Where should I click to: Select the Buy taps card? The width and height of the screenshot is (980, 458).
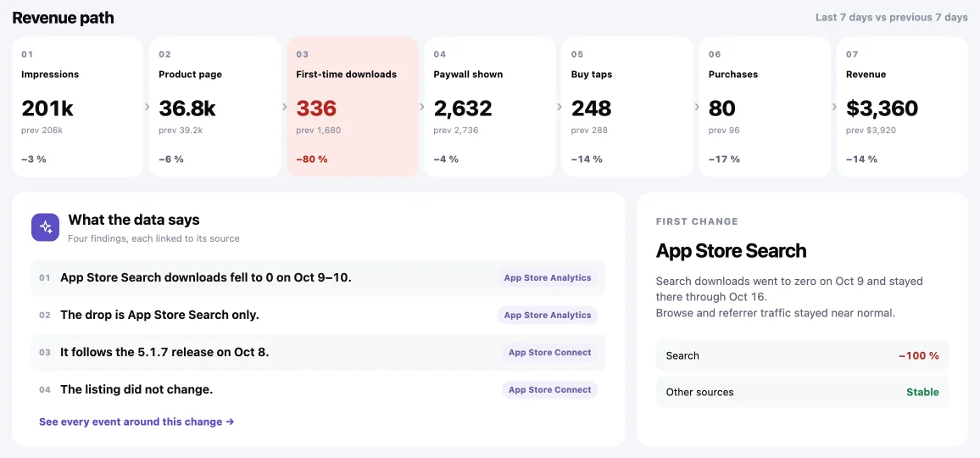tap(627, 106)
